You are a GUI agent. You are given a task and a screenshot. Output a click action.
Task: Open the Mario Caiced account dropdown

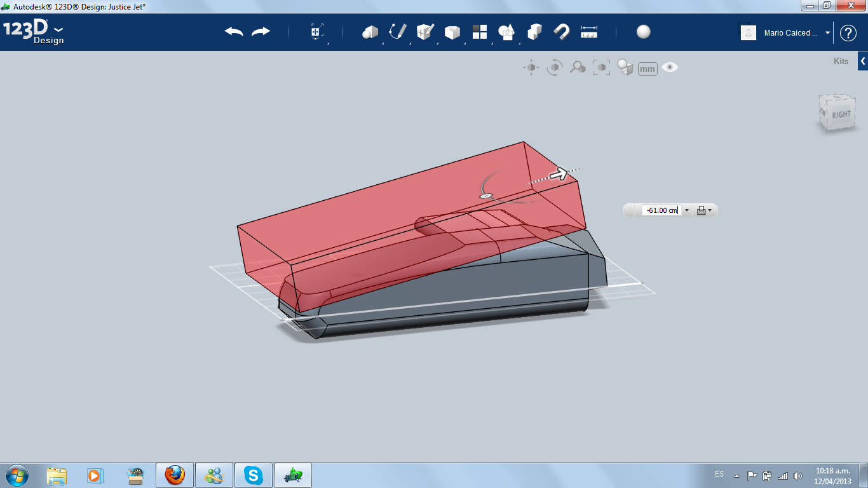(x=828, y=33)
